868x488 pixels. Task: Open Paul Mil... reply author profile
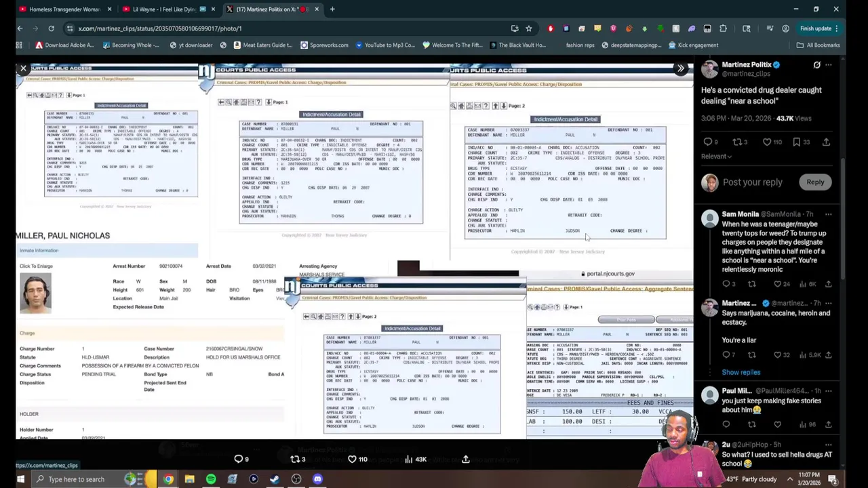pyautogui.click(x=736, y=391)
